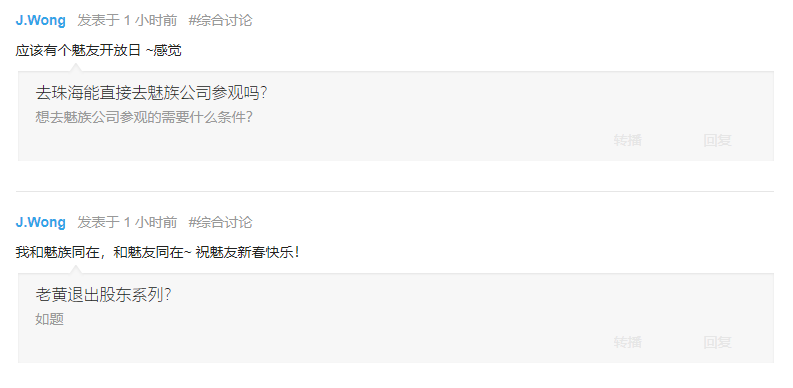Click 转播 under the 老黄退出股东系列 thread
The height and width of the screenshot is (388, 793).
pos(628,342)
